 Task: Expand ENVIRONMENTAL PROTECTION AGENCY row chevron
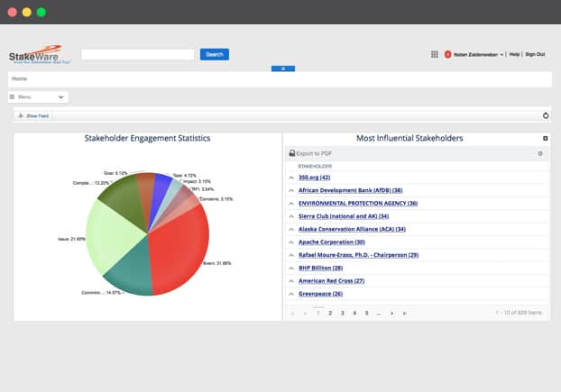pos(291,204)
